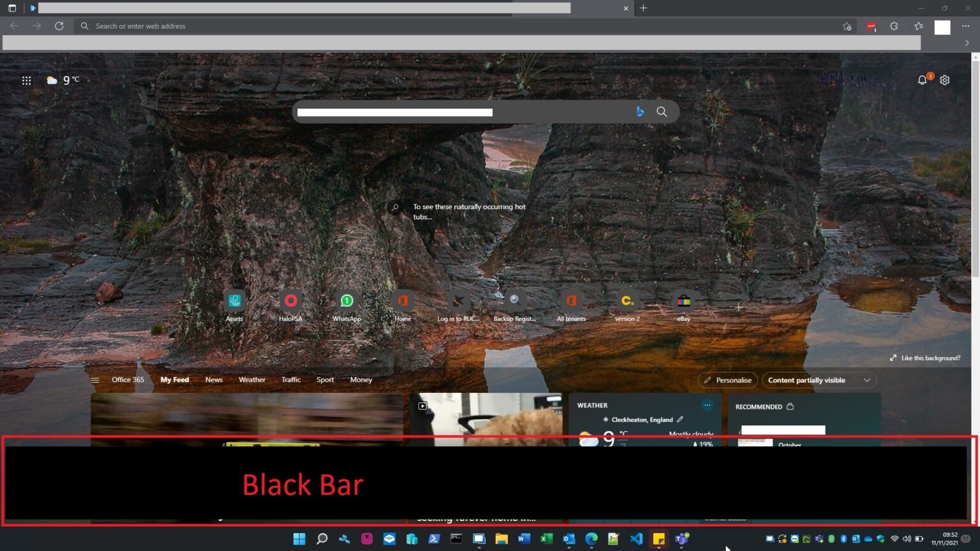
Task: Open the Favorites list icon in toolbar
Action: point(919,26)
